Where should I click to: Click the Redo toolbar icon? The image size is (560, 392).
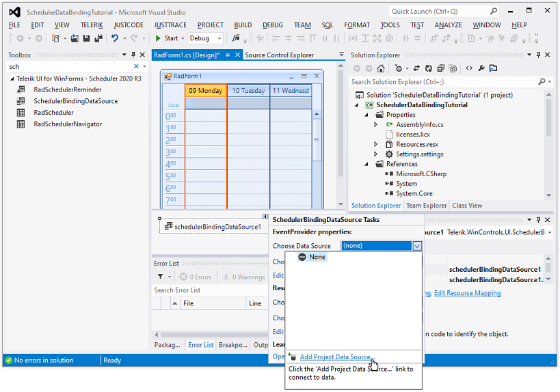(134, 38)
